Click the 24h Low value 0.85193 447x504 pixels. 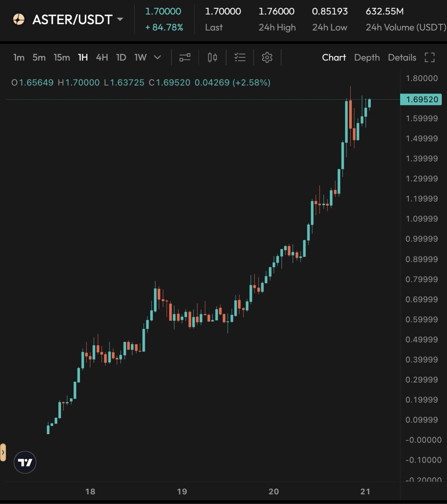[330, 11]
